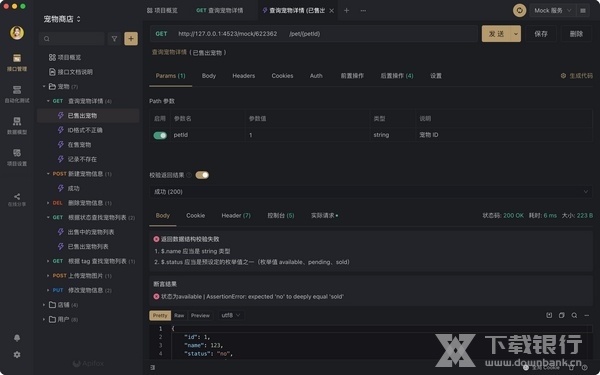Open the Mock 服务 environment dropdown
The width and height of the screenshot is (600, 375).
[x=553, y=10]
